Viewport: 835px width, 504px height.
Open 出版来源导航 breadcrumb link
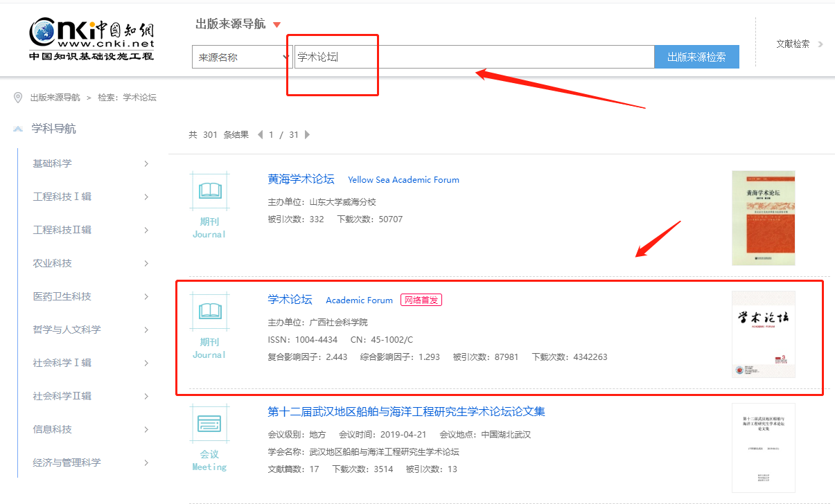[x=55, y=98]
